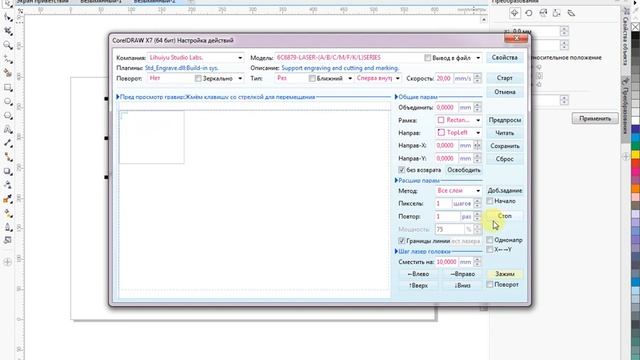Click the Скорость 20,00 input field
The image size is (640, 360).
(x=444, y=78)
